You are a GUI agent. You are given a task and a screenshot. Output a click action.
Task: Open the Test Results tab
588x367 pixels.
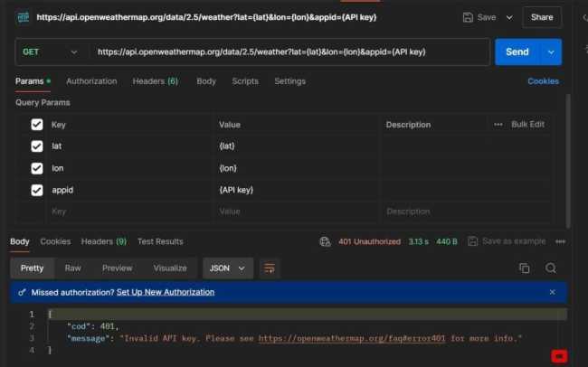coord(160,241)
